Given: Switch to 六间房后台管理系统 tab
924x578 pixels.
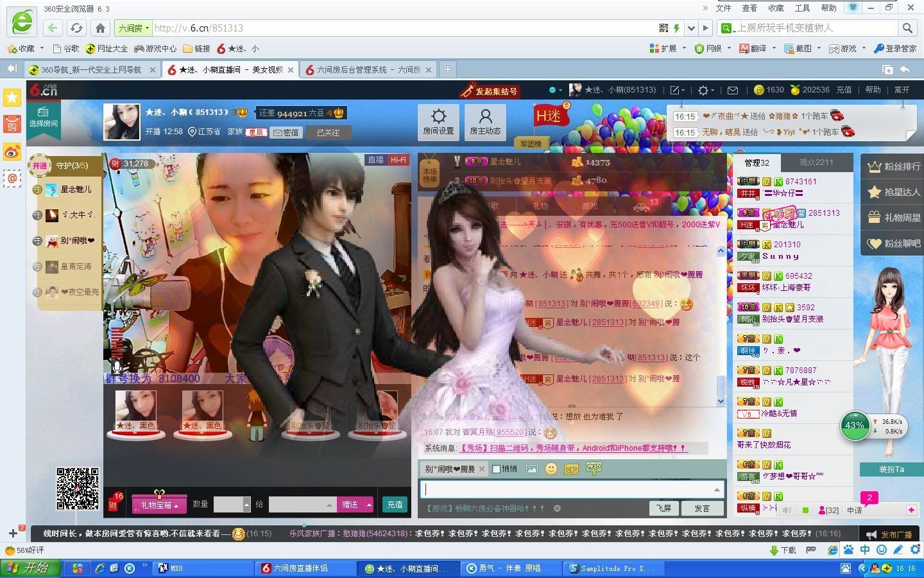Looking at the screenshot, I should point(368,69).
